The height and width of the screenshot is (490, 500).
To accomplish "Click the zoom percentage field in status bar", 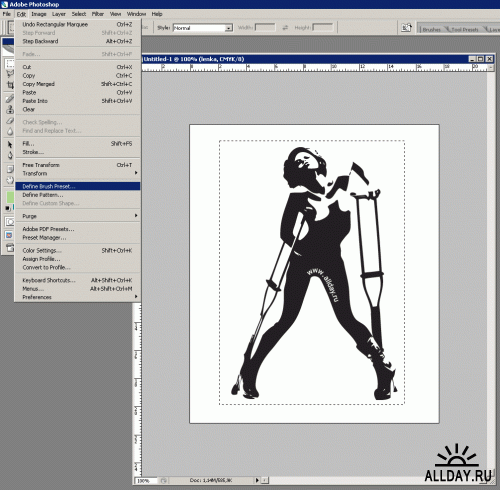I will click(146, 480).
